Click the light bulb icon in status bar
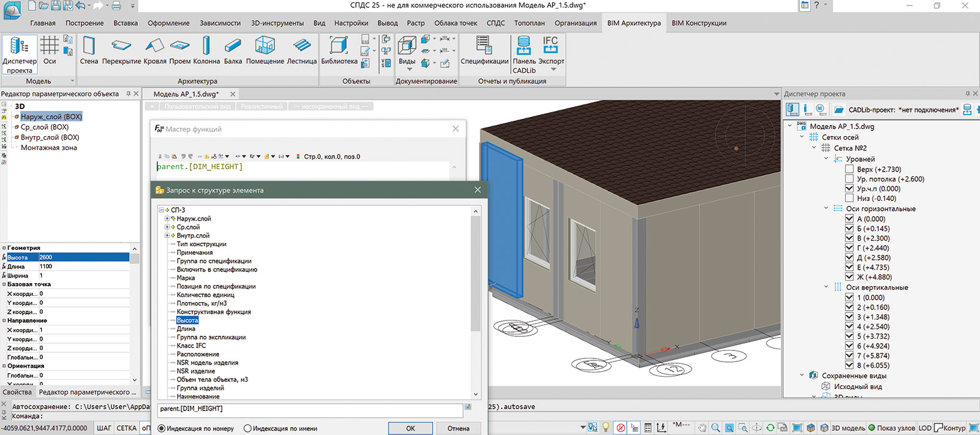This screenshot has height=435, width=980. pos(606,428)
